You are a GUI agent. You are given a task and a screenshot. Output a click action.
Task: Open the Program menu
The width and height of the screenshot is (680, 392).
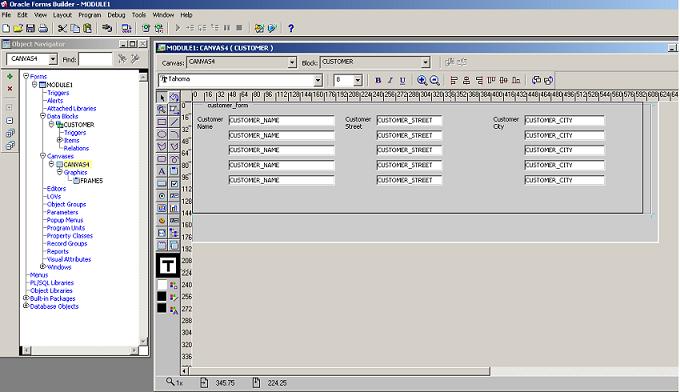[x=89, y=15]
